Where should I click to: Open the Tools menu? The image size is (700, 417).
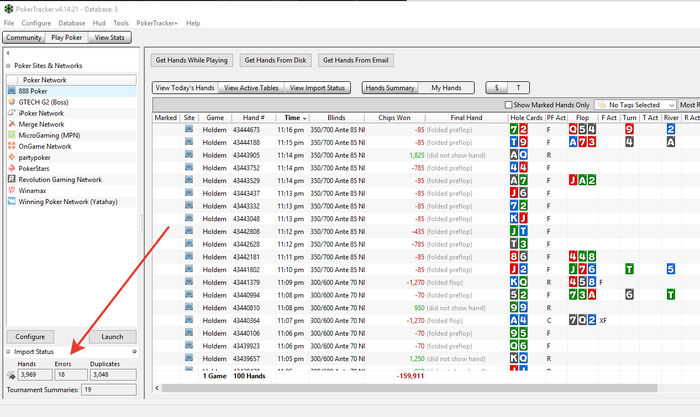[x=121, y=23]
